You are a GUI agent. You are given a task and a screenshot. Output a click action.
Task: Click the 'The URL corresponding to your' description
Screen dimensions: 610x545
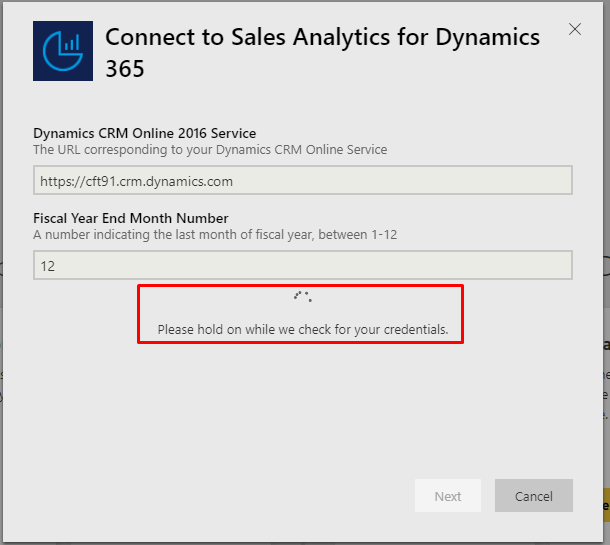pyautogui.click(x=210, y=150)
